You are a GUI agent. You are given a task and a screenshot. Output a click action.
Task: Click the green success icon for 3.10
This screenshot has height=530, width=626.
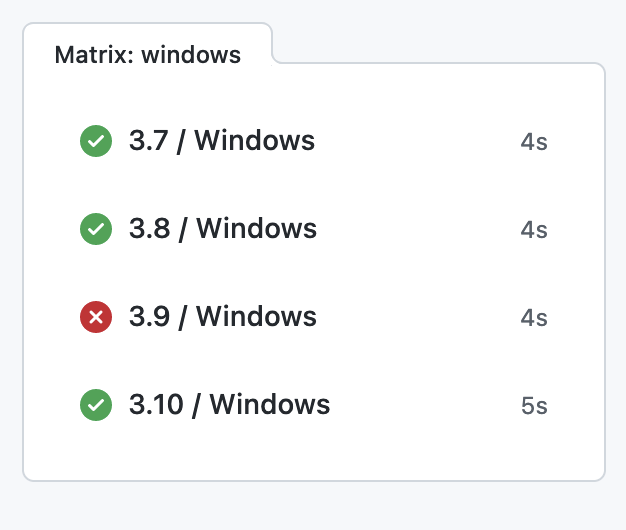[96, 406]
